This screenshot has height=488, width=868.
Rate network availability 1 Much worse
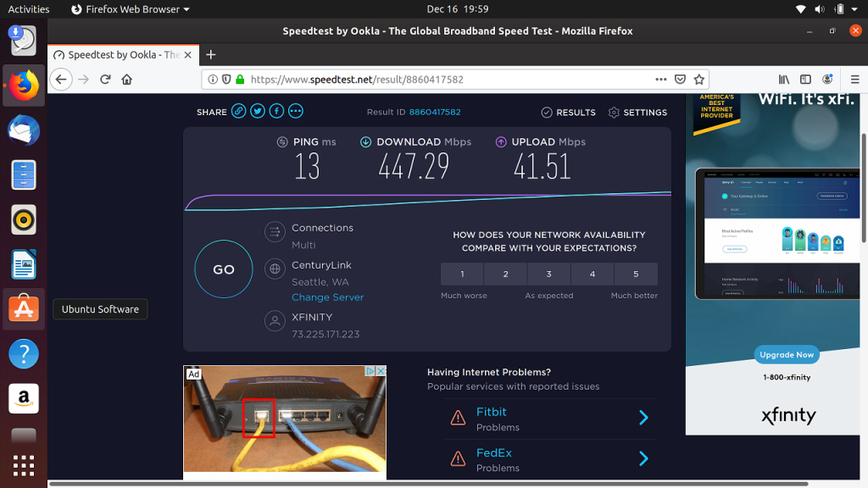(x=462, y=274)
